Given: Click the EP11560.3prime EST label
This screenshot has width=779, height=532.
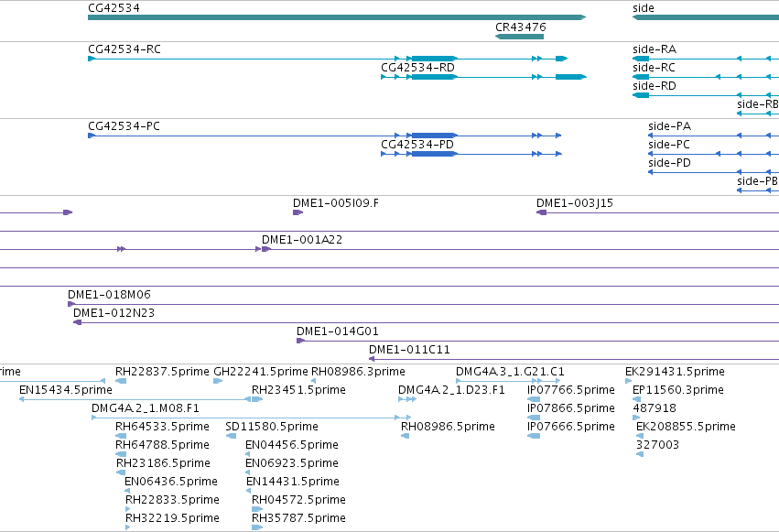Looking at the screenshot, I should tap(678, 390).
